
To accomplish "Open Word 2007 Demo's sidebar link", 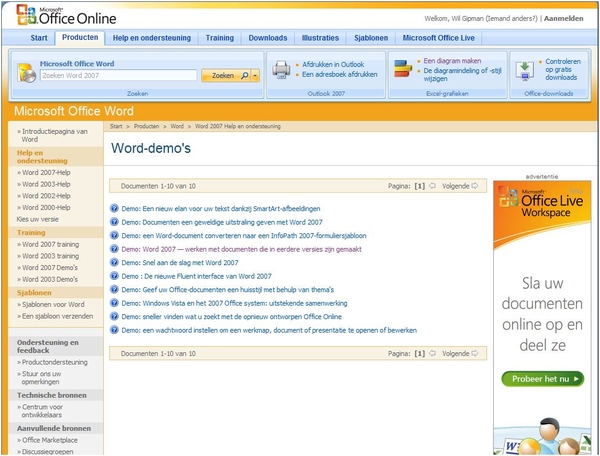I will pos(50,267).
